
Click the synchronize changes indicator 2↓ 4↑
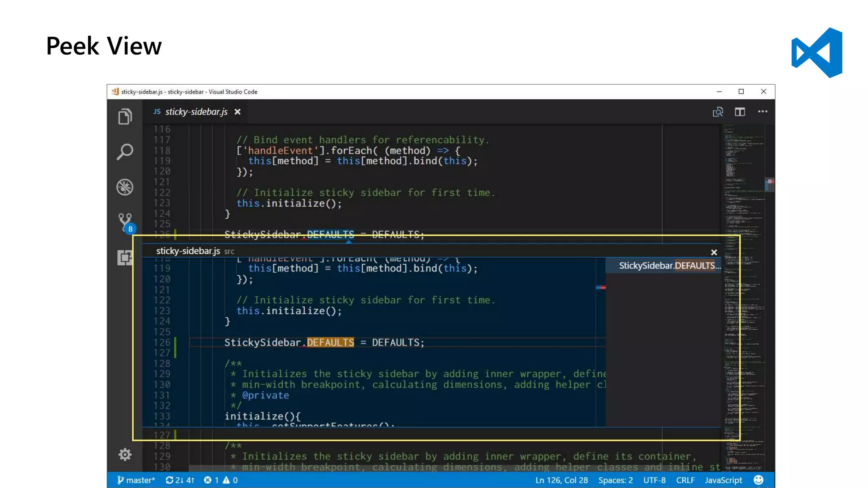180,480
